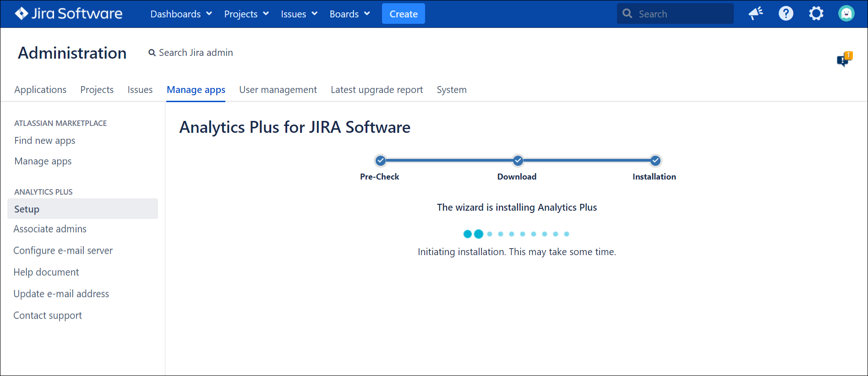Click the Pre-Check step checkmark

point(380,161)
